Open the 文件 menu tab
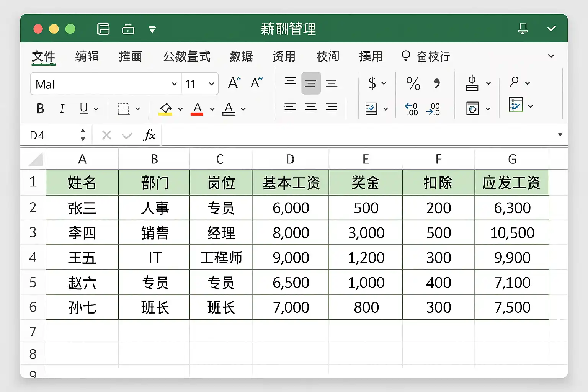This screenshot has width=588, height=392. point(43,57)
